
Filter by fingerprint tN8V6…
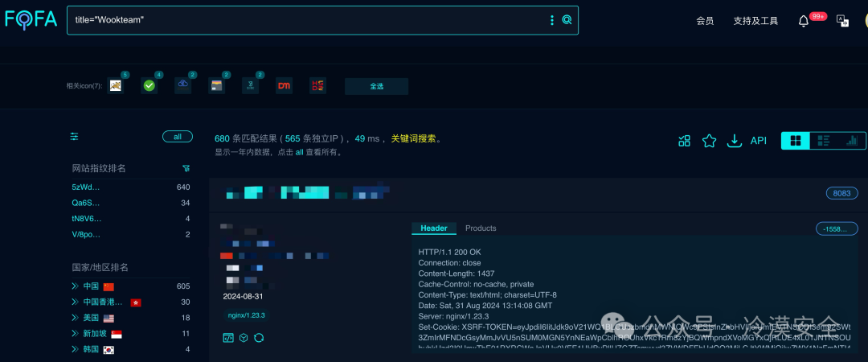click(x=87, y=219)
